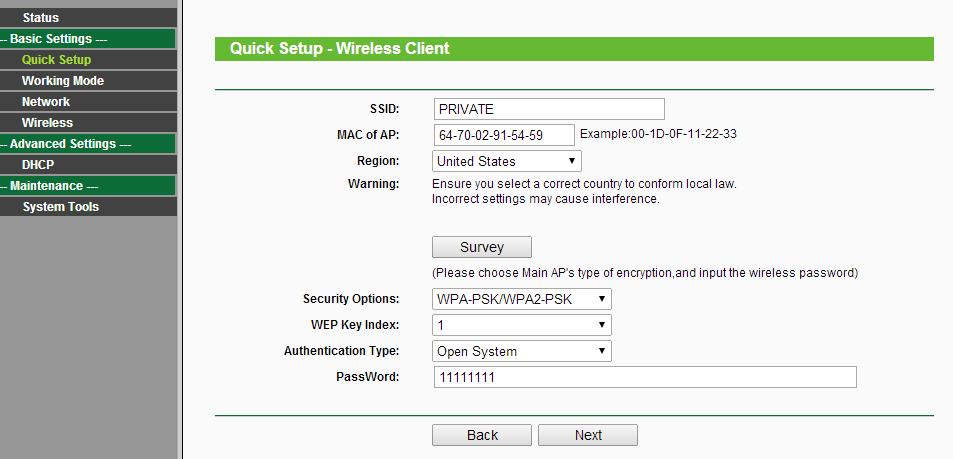Click the Advanced Settings section header
This screenshot has width=953, height=459.
(x=88, y=144)
